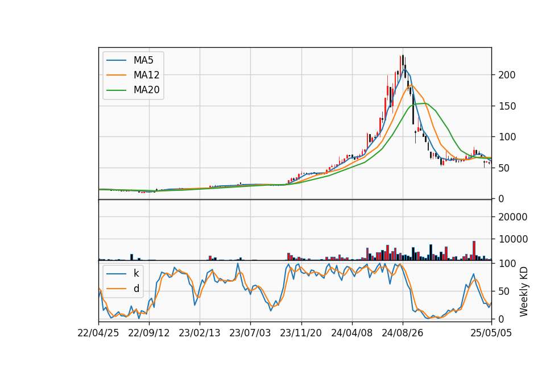Click the 150 price axis label

[507, 106]
